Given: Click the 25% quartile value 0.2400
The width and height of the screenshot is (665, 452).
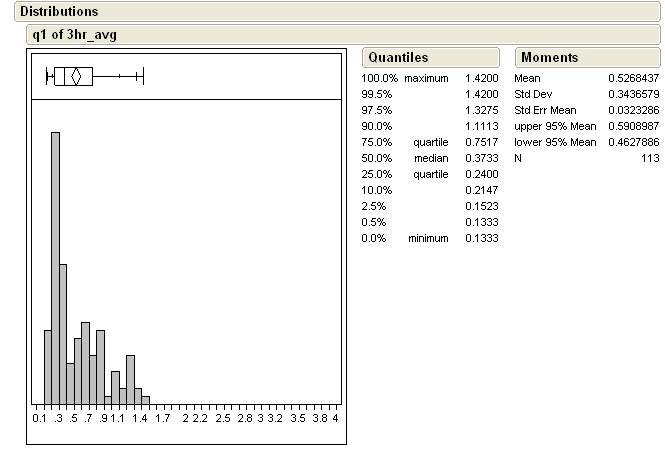Looking at the screenshot, I should point(481,174).
